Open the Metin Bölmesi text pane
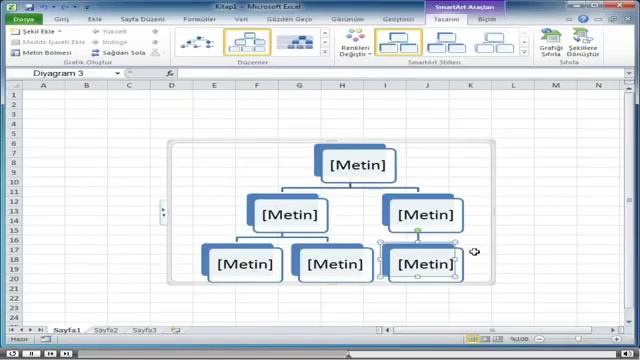640x360 pixels. click(x=41, y=53)
